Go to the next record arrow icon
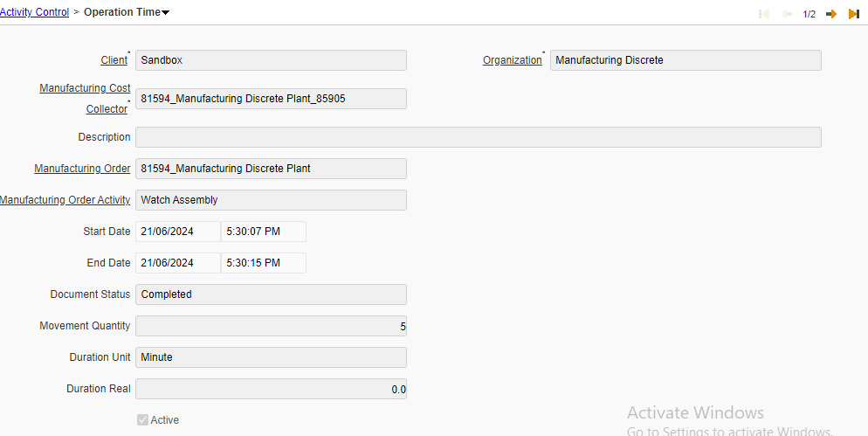Image resolution: width=868 pixels, height=436 pixels. (831, 14)
